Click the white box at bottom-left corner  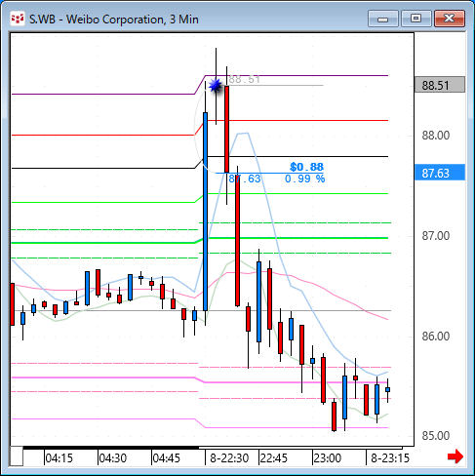tap(17, 456)
